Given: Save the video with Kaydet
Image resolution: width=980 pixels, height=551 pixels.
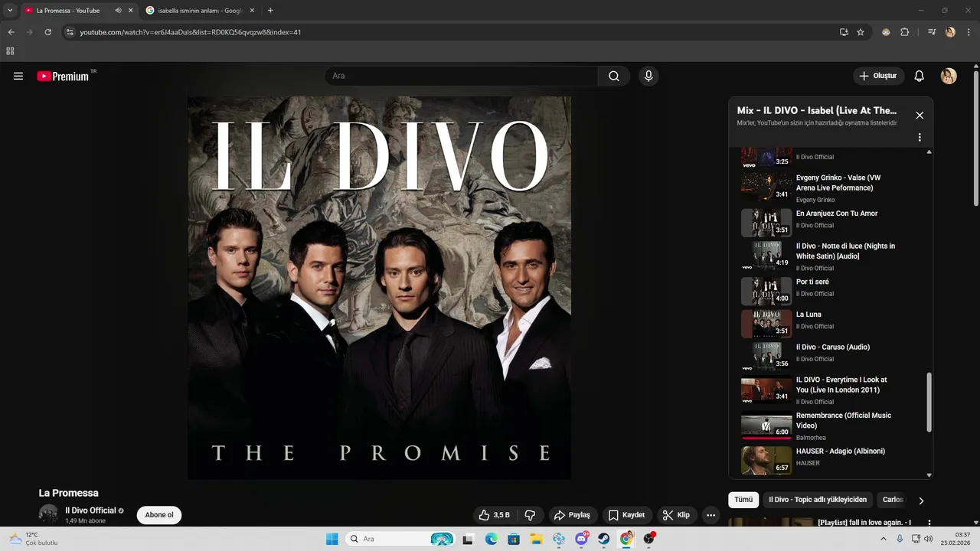Looking at the screenshot, I should (626, 515).
